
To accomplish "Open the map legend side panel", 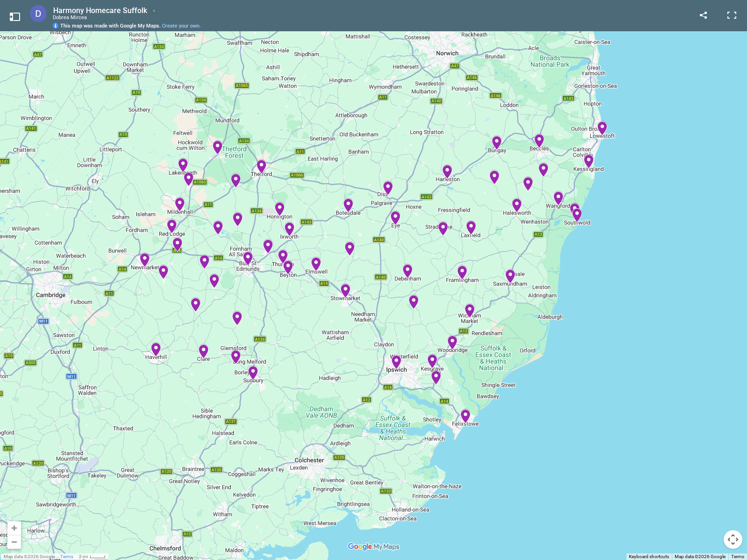I will (x=15, y=17).
